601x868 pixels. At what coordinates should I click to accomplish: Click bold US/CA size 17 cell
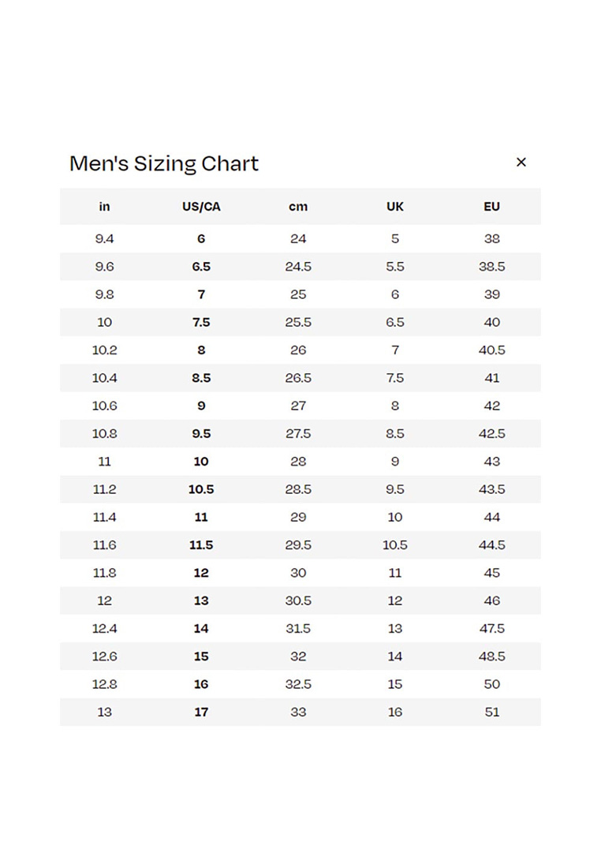[201, 712]
